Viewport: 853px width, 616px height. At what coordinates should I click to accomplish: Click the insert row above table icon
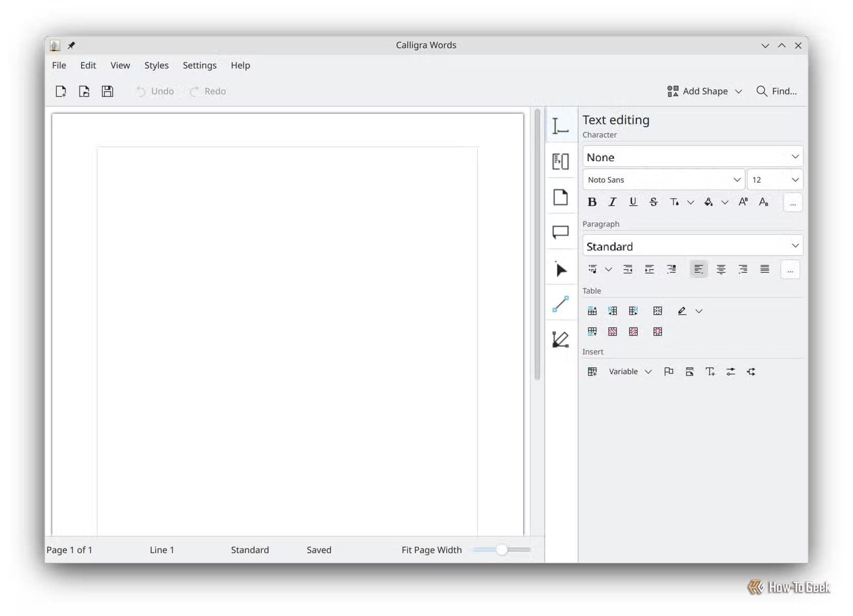point(592,311)
